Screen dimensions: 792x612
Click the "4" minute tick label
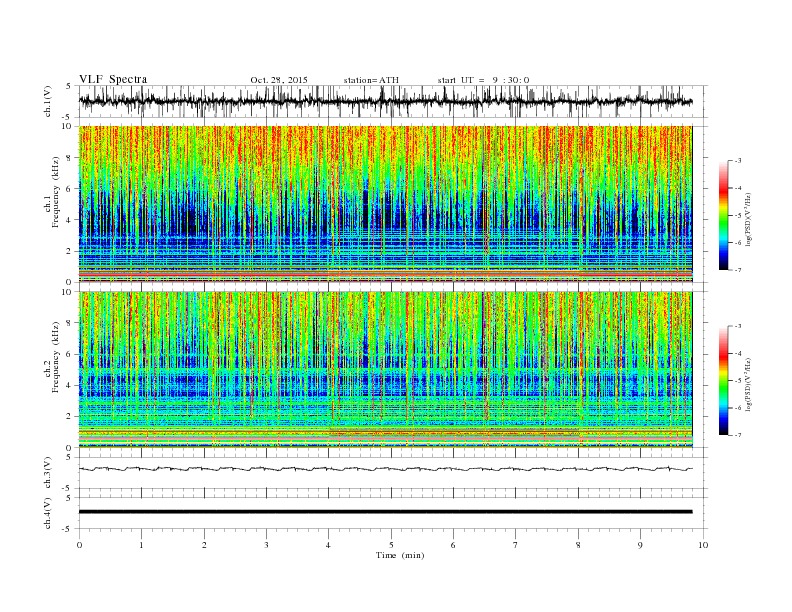(329, 545)
